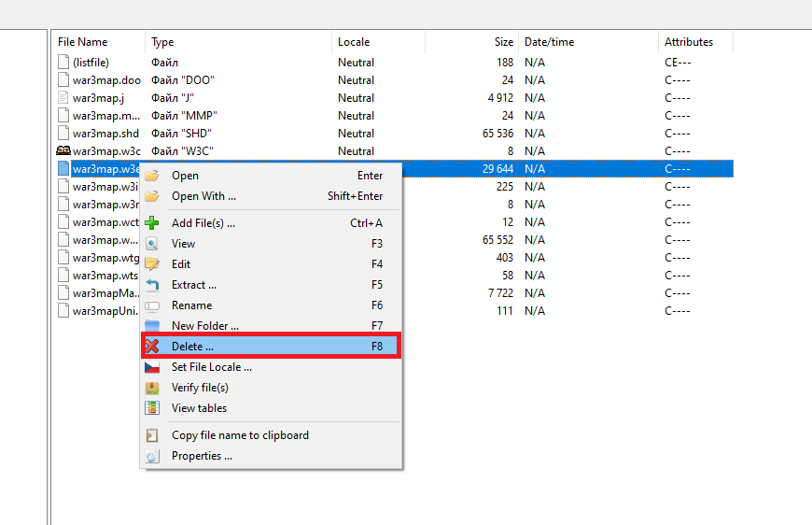Click the war3map.shd file icon
This screenshot has height=525, width=812.
(x=63, y=134)
